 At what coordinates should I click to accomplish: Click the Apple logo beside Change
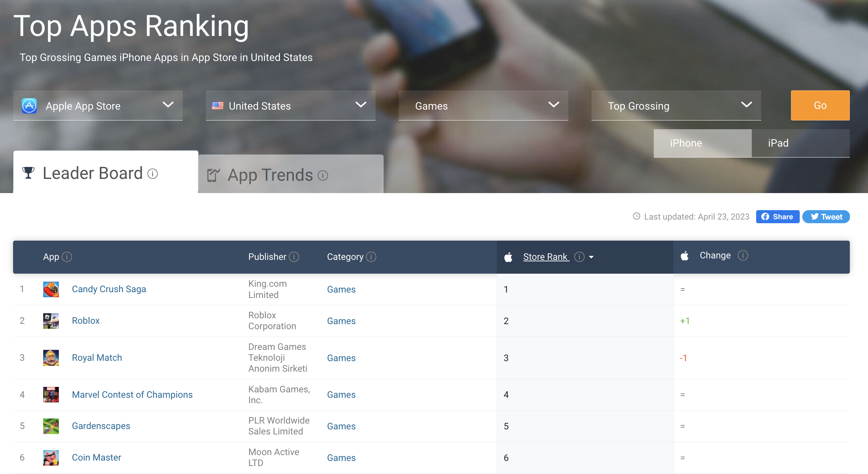[x=685, y=256]
